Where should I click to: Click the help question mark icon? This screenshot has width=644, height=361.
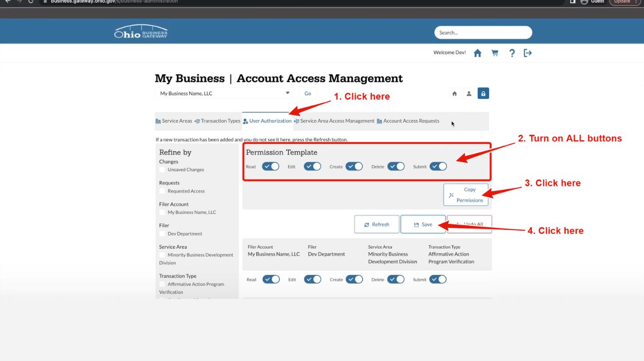tap(512, 53)
